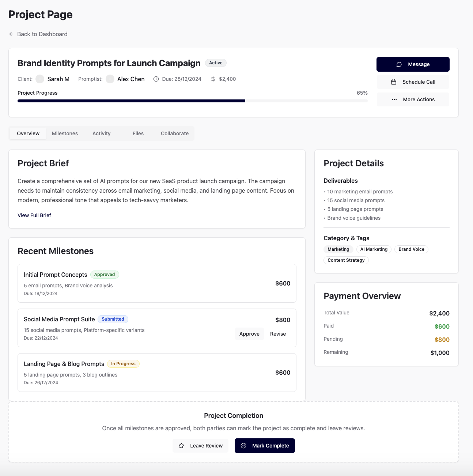Open the Files tab
The width and height of the screenshot is (473, 476).
[x=138, y=133]
